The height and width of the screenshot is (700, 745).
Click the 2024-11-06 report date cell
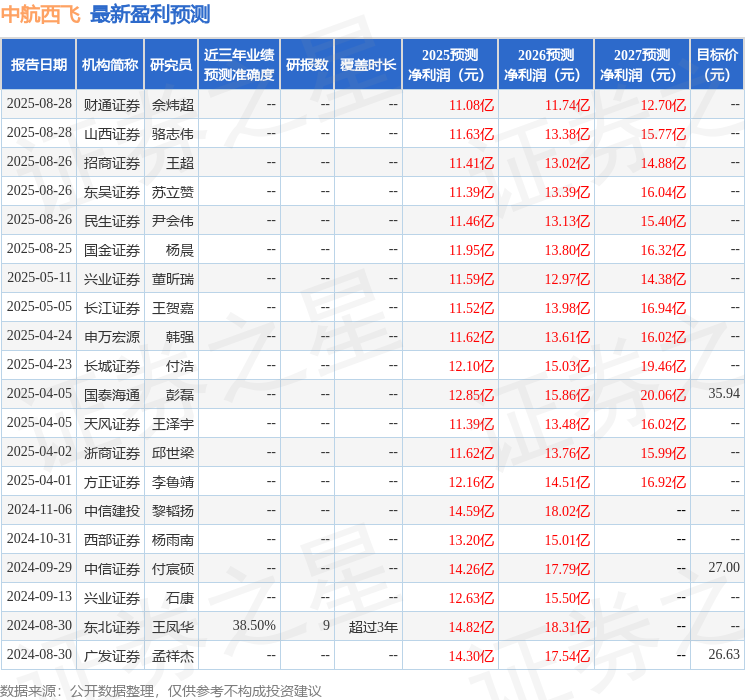click(x=39, y=510)
